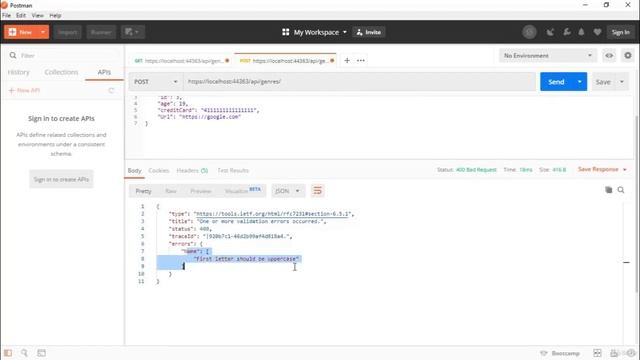Screen dimensions: 640x360
Task: Switch to the Collections sidebar tab
Action: [x=61, y=72]
